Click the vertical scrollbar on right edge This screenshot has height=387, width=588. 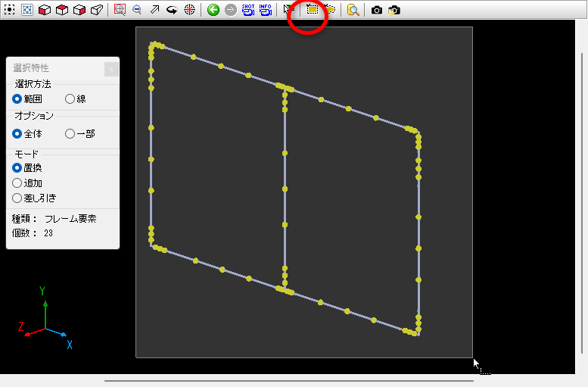click(x=582, y=203)
